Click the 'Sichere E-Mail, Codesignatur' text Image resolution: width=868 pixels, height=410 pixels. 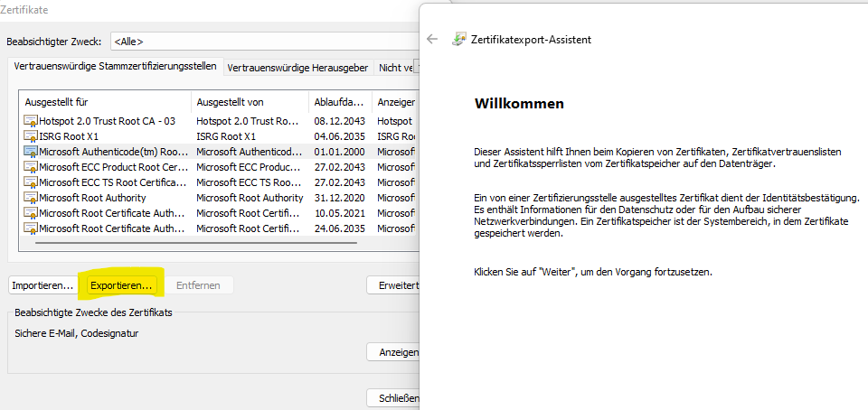76,333
